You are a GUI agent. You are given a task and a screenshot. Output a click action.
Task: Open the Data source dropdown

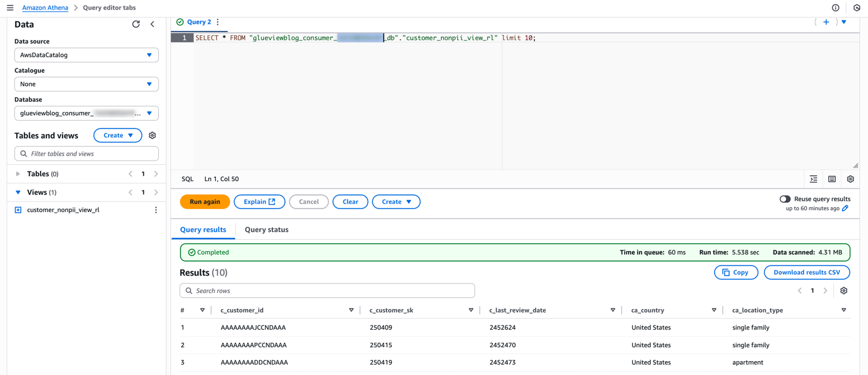click(x=87, y=55)
